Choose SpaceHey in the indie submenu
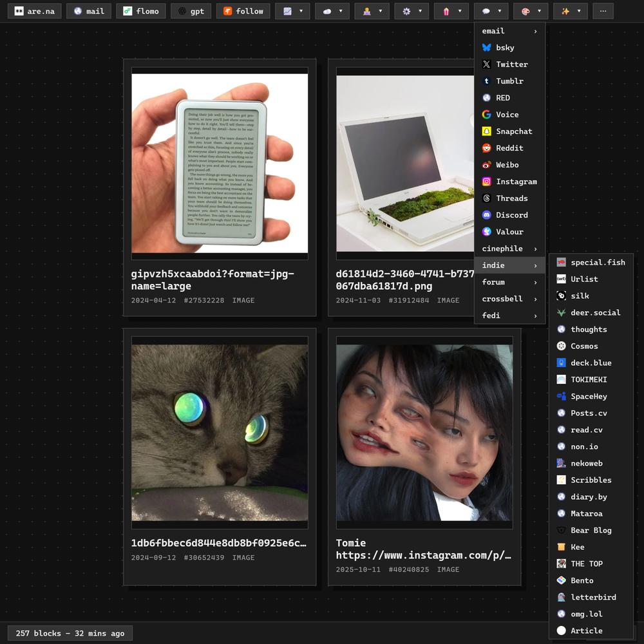This screenshot has width=644, height=644. (588, 396)
